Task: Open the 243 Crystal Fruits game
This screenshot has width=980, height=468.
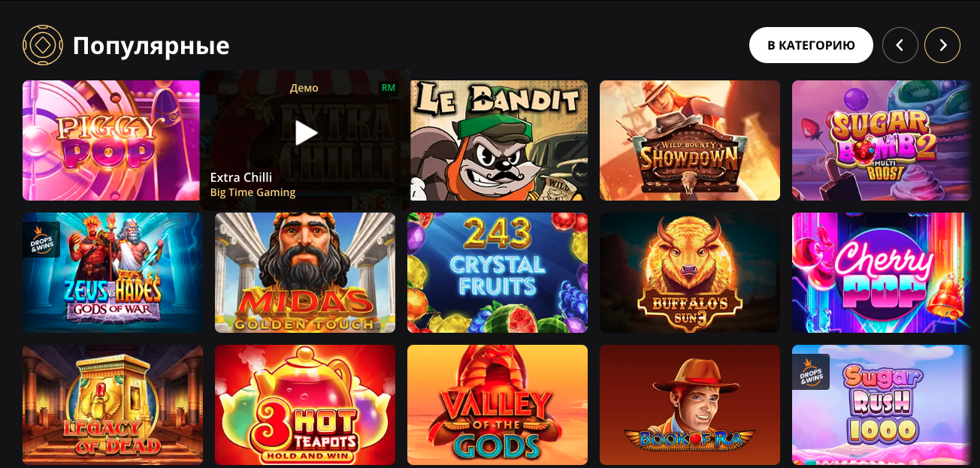Action: 498,273
